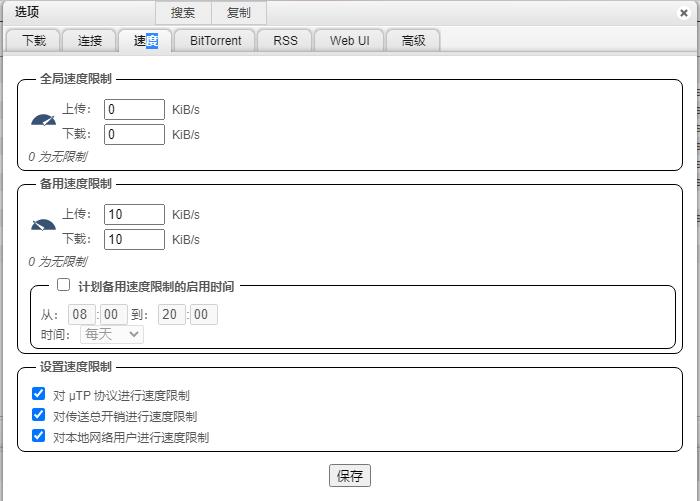Click the 全局速度限制 section heading

(x=75, y=79)
